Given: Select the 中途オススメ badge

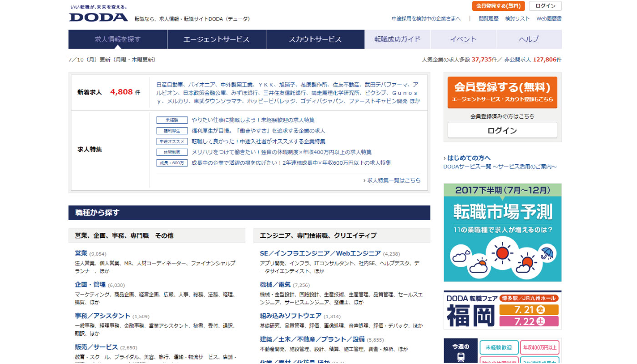Looking at the screenshot, I should tap(172, 141).
